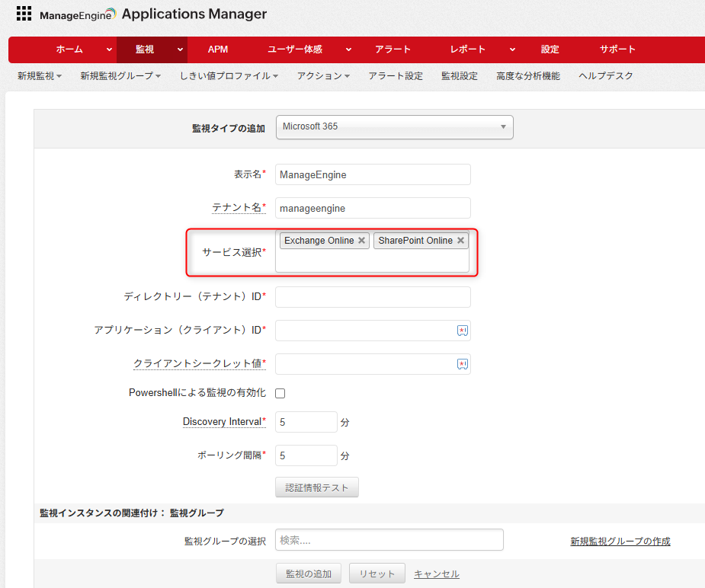Expand the しきい値プロファイル dropdown
The height and width of the screenshot is (588, 705).
(x=229, y=76)
